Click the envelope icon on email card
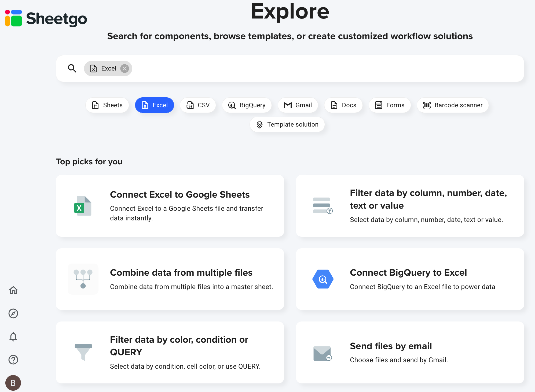 click(x=323, y=354)
